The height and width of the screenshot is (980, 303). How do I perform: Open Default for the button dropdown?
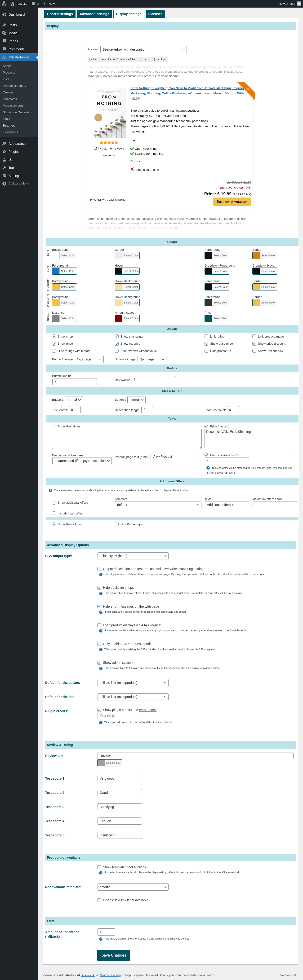point(133,682)
